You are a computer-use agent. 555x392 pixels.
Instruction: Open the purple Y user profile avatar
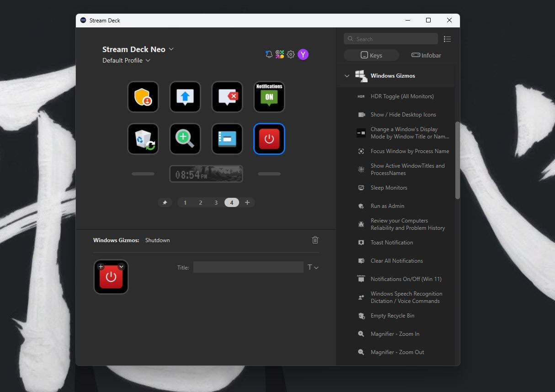(x=303, y=55)
